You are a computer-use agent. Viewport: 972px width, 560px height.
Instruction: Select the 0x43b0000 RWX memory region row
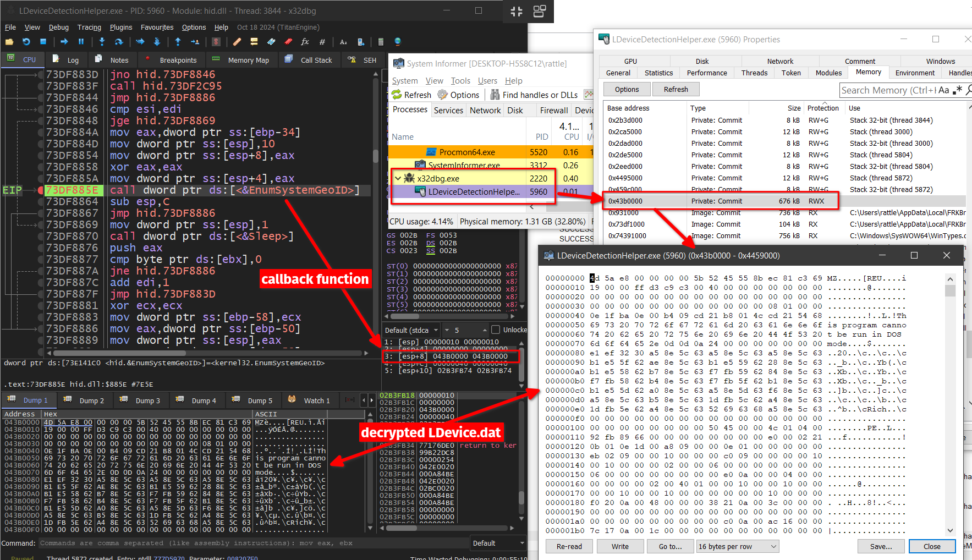[x=784, y=201]
